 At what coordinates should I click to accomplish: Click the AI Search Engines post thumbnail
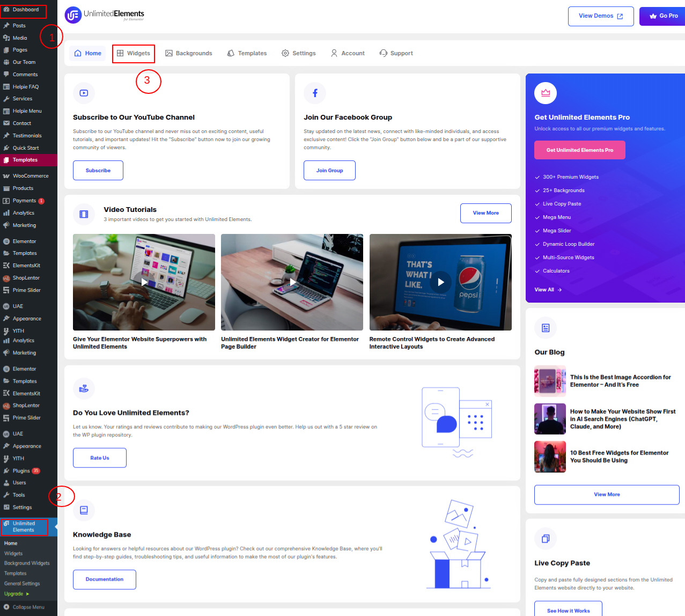(550, 419)
